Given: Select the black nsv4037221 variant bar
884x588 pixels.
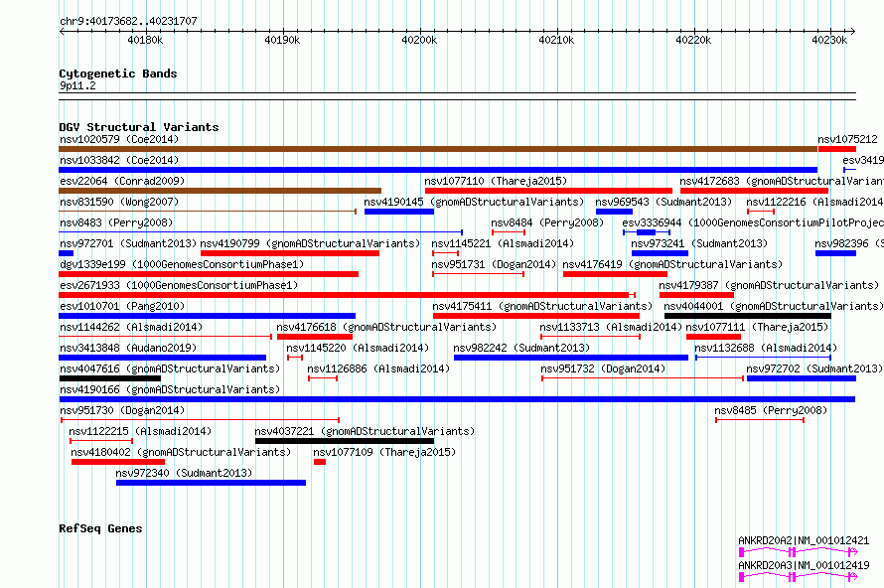Looking at the screenshot, I should (345, 441).
